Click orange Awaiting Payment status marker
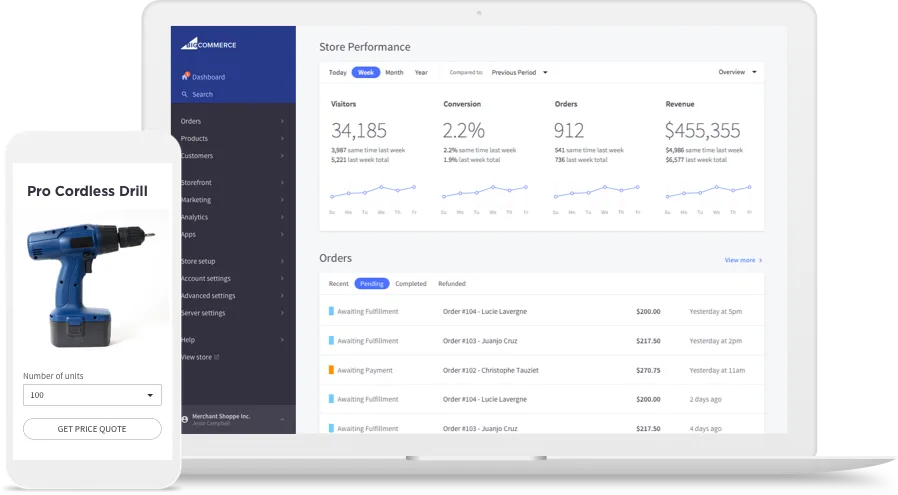898x495 pixels. [331, 370]
